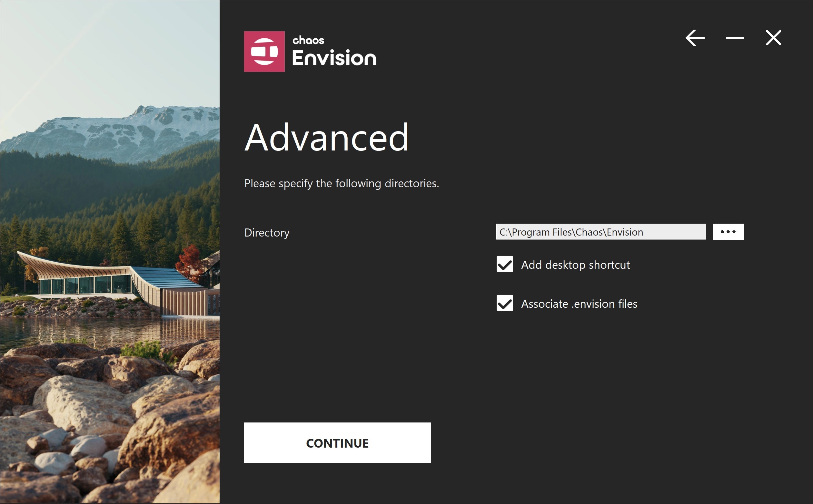Screen dimensions: 813x504
Task: Click 'Please specify the following directories.' text
Action: coord(342,183)
